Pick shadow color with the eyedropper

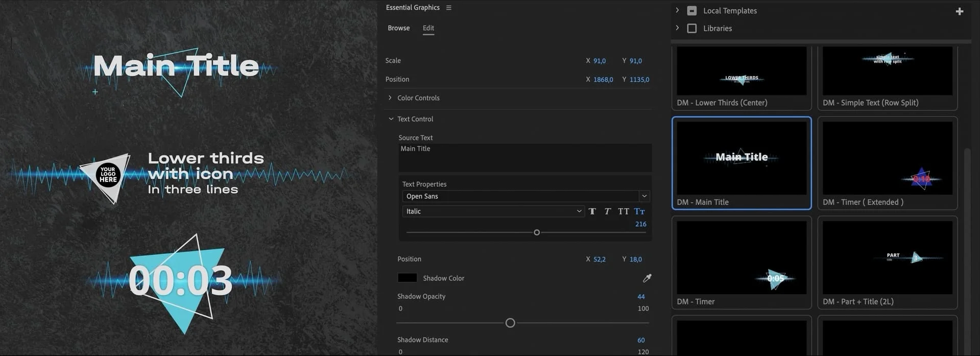(647, 278)
